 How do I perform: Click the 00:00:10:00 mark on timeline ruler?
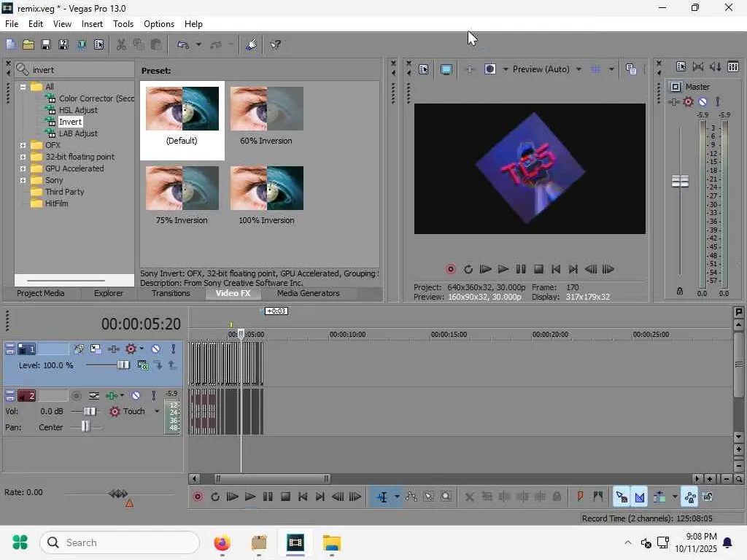[x=347, y=335]
